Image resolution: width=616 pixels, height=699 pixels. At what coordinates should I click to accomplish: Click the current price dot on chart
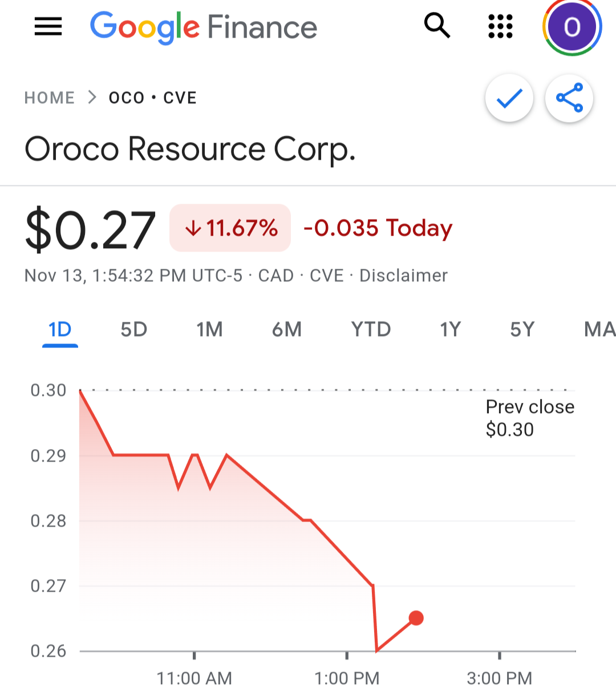416,618
